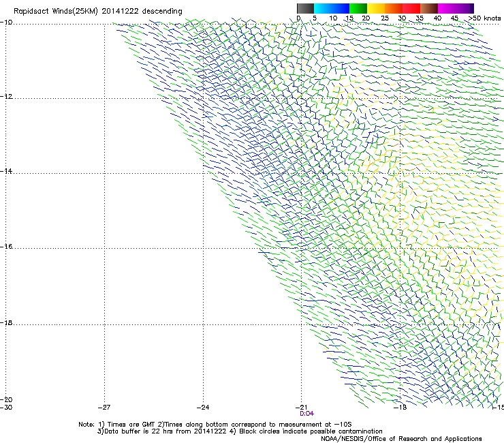
Task: Click the red 30-35 knots legend swatch
Action: coord(411,8)
